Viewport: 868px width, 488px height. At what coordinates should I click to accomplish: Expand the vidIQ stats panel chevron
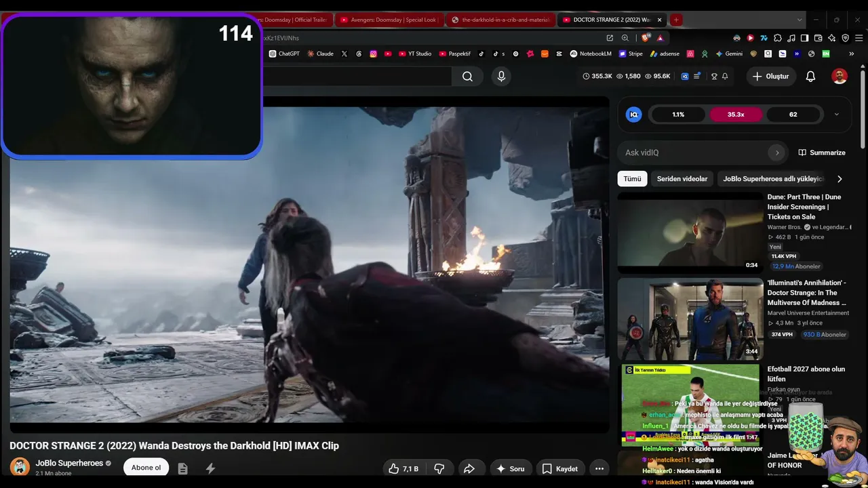tap(836, 115)
